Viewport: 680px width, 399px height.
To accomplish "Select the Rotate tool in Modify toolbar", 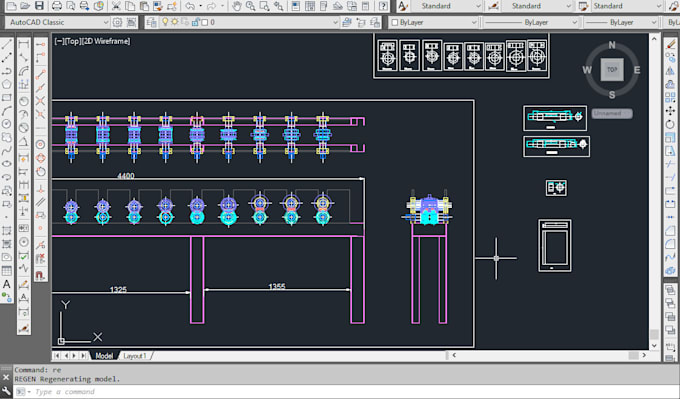I will [x=670, y=124].
